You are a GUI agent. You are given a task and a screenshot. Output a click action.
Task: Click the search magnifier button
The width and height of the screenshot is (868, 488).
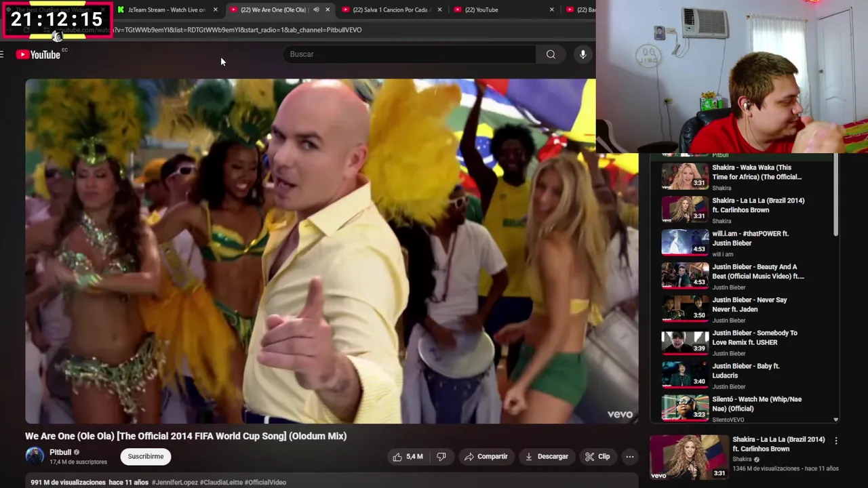[x=551, y=54]
